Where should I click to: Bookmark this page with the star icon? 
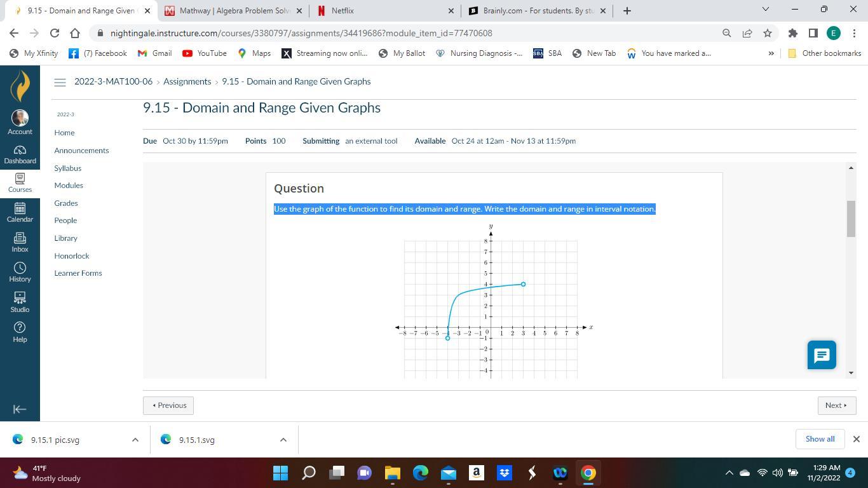(x=768, y=33)
